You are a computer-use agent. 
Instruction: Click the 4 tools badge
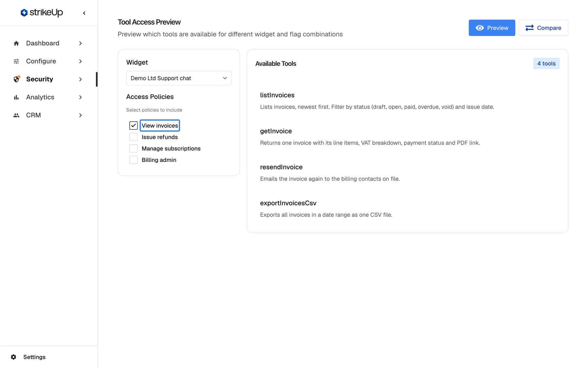547,63
